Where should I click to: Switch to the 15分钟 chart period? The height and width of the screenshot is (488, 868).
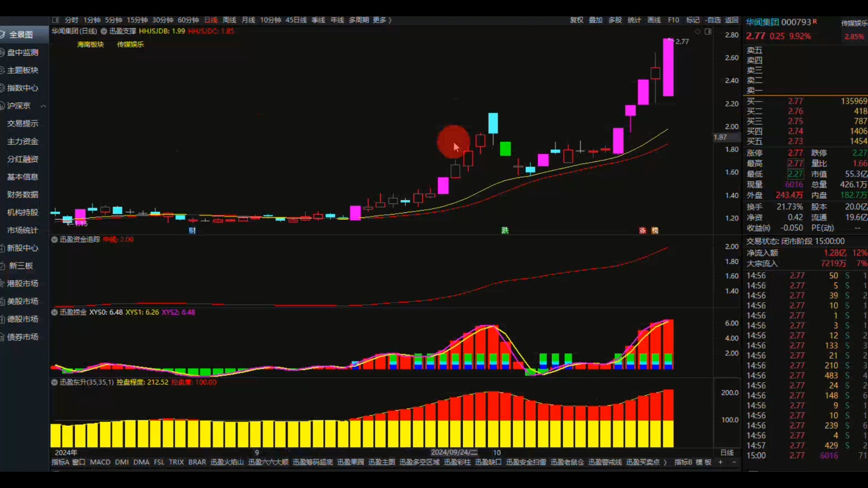tap(137, 20)
